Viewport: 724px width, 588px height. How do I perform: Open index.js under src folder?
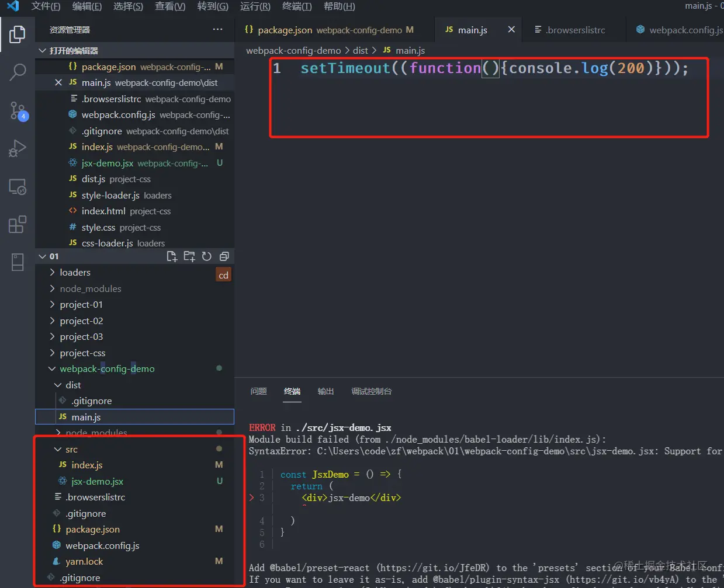tap(134, 465)
